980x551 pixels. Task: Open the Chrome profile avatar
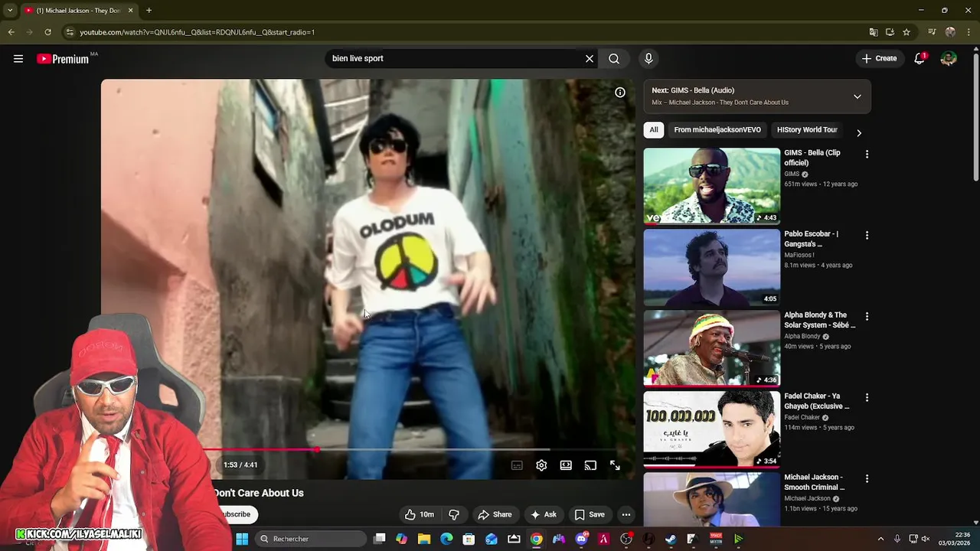click(950, 32)
